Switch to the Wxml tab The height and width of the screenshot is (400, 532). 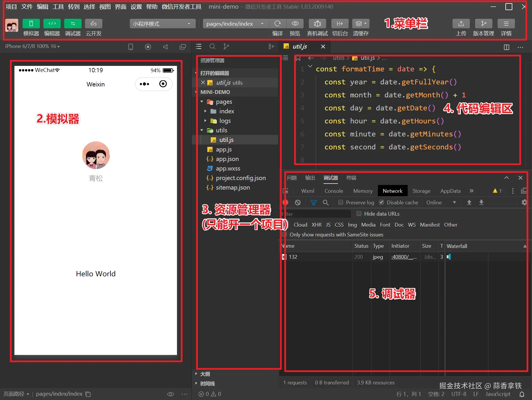pos(308,191)
